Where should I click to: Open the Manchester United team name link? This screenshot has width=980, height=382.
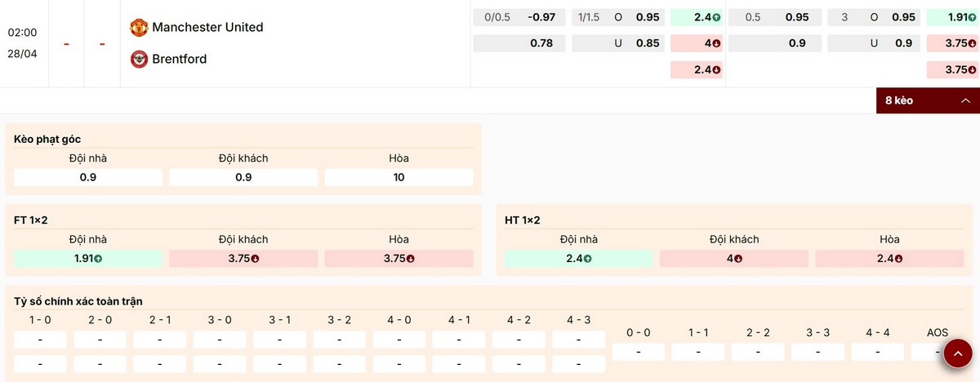coord(207,28)
